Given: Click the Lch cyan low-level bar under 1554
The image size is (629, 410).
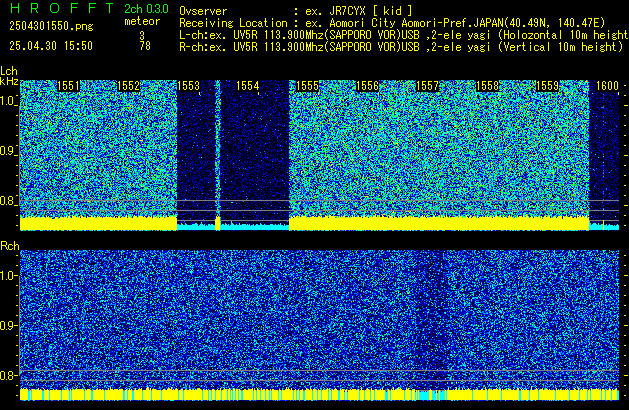Looking at the screenshot, I should pyautogui.click(x=255, y=227).
